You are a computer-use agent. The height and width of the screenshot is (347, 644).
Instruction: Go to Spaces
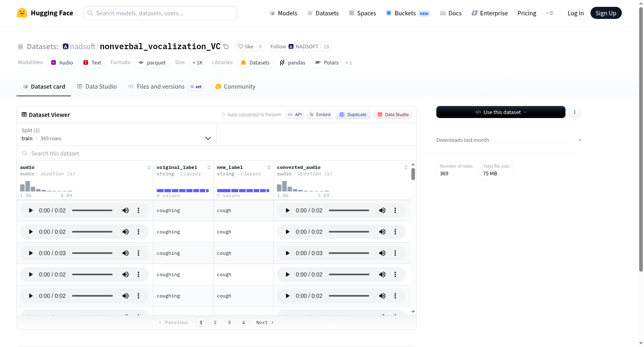click(x=362, y=13)
